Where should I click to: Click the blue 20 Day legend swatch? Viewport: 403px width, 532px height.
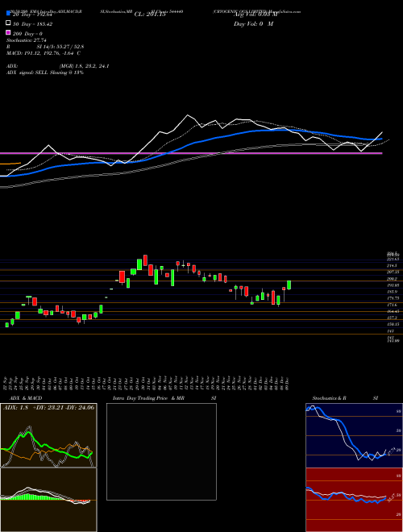click(9, 14)
